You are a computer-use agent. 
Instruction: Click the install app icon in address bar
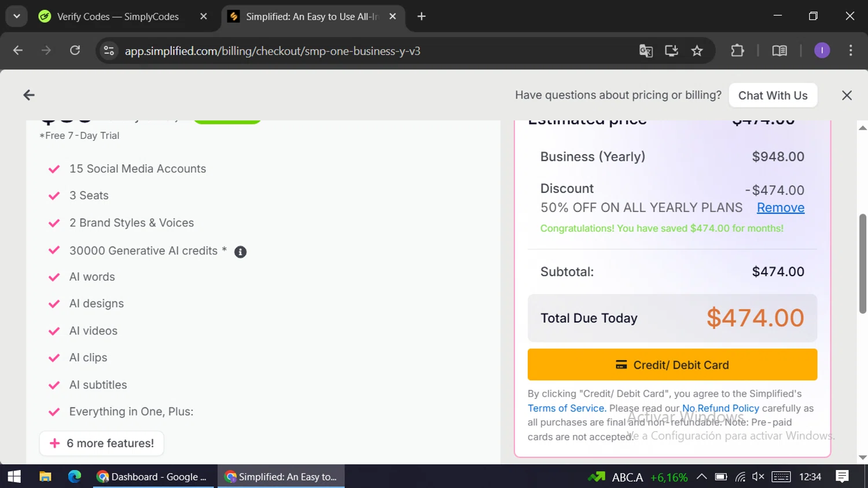coord(671,51)
